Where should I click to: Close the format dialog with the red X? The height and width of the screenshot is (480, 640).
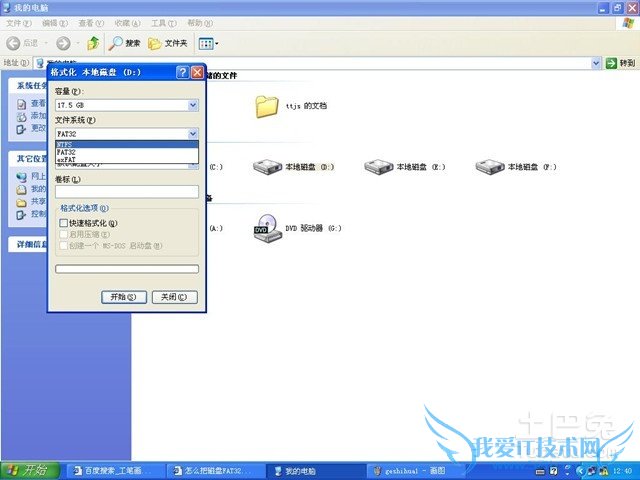197,73
